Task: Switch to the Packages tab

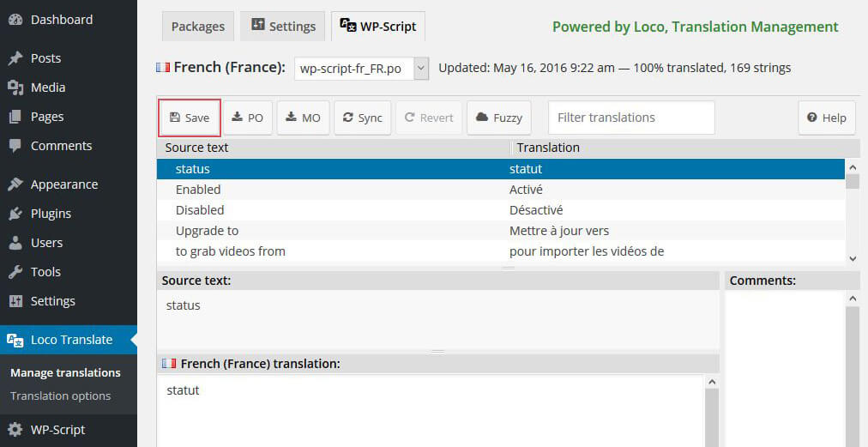Action: (197, 27)
